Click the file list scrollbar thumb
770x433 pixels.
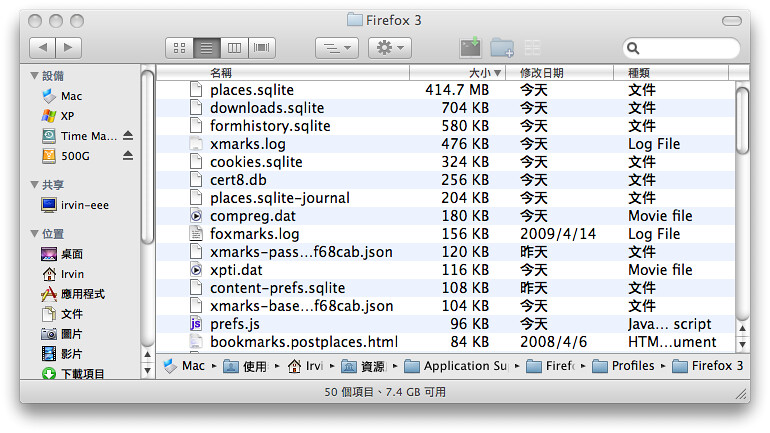[x=742, y=121]
